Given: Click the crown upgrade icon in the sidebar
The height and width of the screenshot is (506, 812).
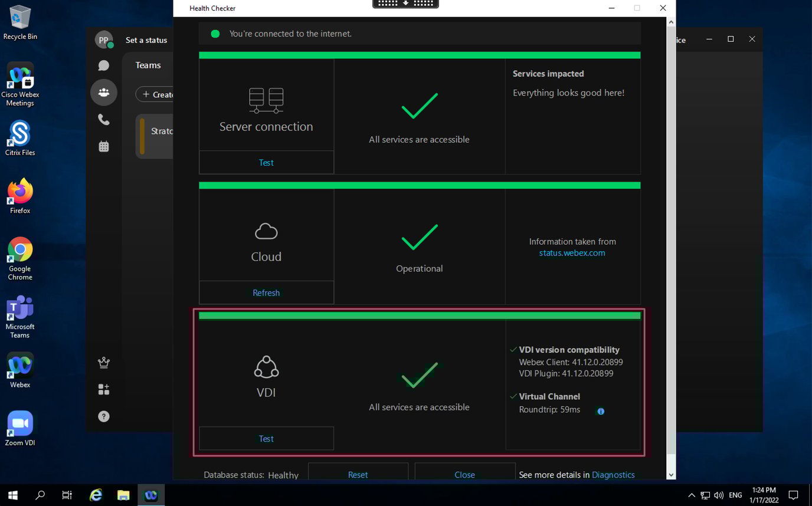Looking at the screenshot, I should click(x=103, y=363).
